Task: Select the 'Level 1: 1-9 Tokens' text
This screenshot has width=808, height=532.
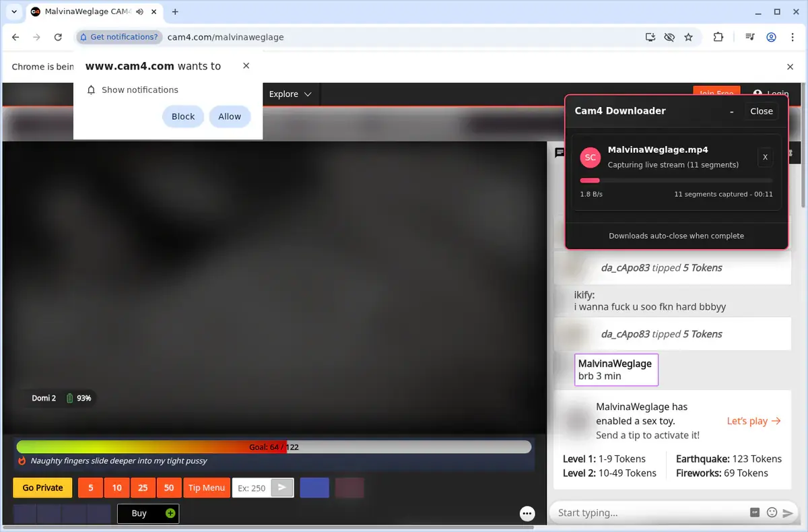Action: click(604, 459)
